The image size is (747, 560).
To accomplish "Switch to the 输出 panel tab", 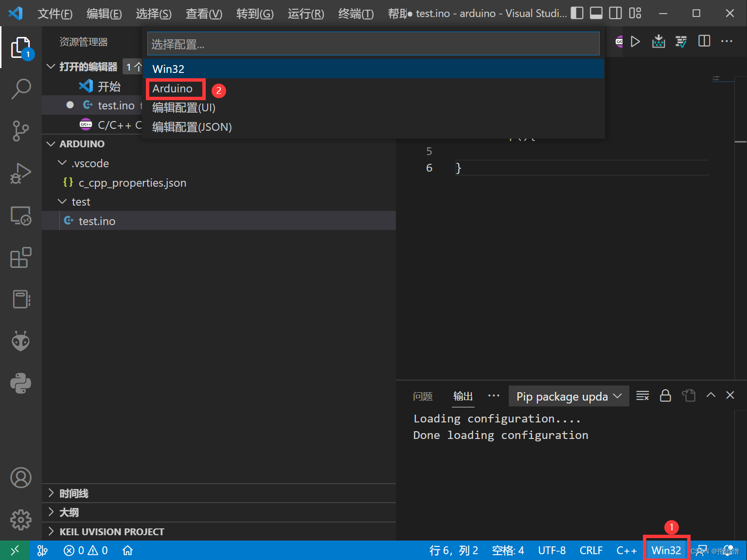I will [463, 396].
